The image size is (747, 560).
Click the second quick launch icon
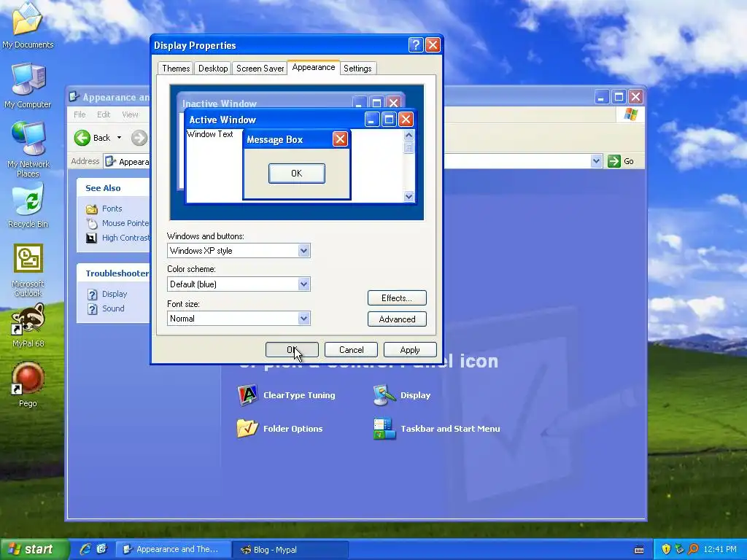click(x=101, y=549)
